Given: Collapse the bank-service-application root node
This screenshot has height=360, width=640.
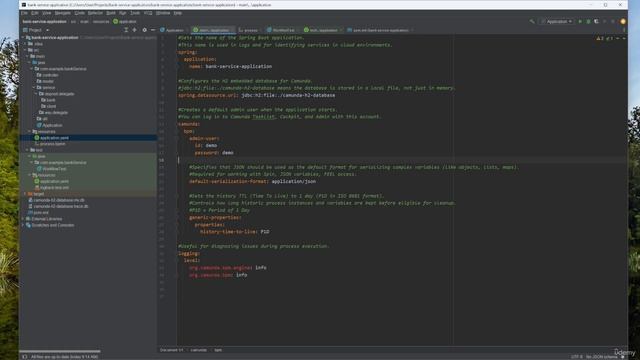Looking at the screenshot, I should (23, 38).
